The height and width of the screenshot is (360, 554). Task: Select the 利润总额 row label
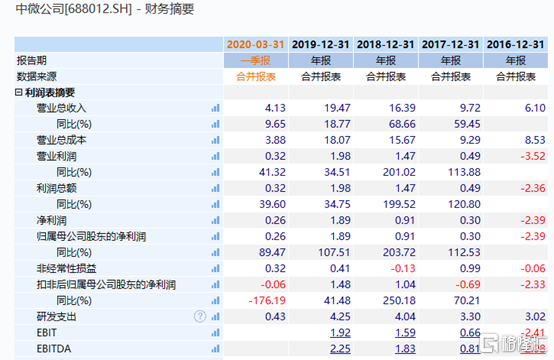[56, 188]
